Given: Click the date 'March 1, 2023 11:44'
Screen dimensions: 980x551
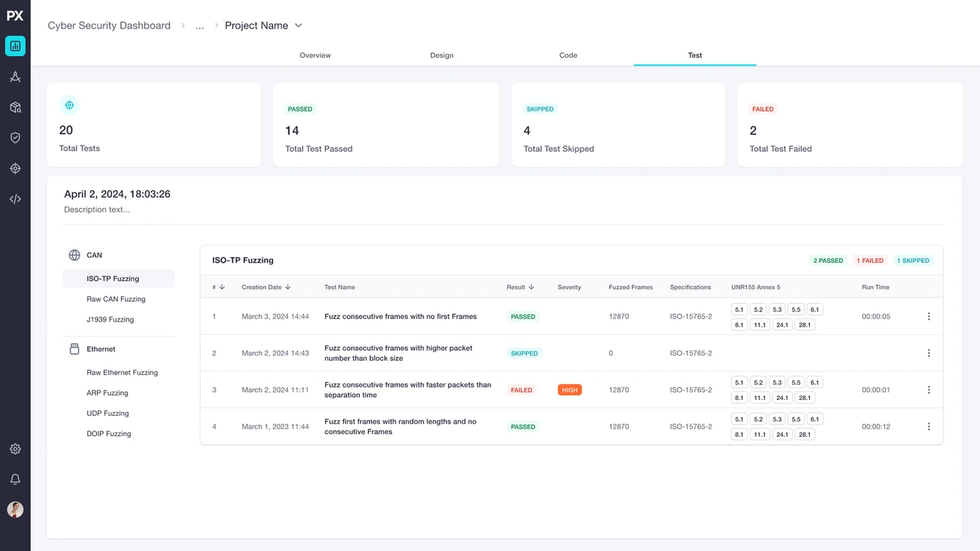Looking at the screenshot, I should click(x=275, y=427).
